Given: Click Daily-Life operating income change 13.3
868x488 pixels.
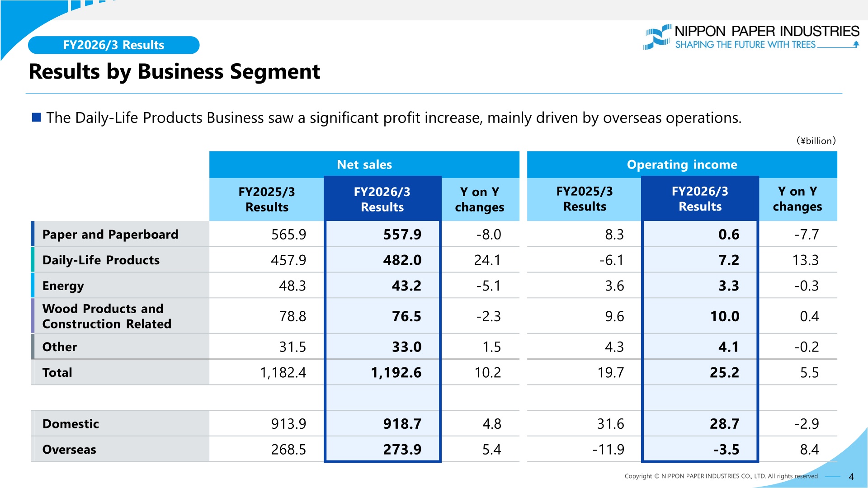Looking at the screenshot, I should coord(806,260).
